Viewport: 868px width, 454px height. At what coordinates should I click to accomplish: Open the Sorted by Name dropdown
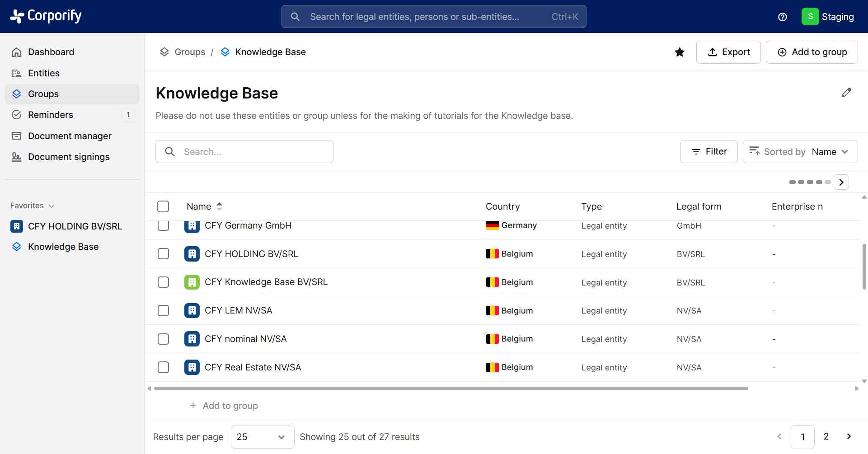800,152
